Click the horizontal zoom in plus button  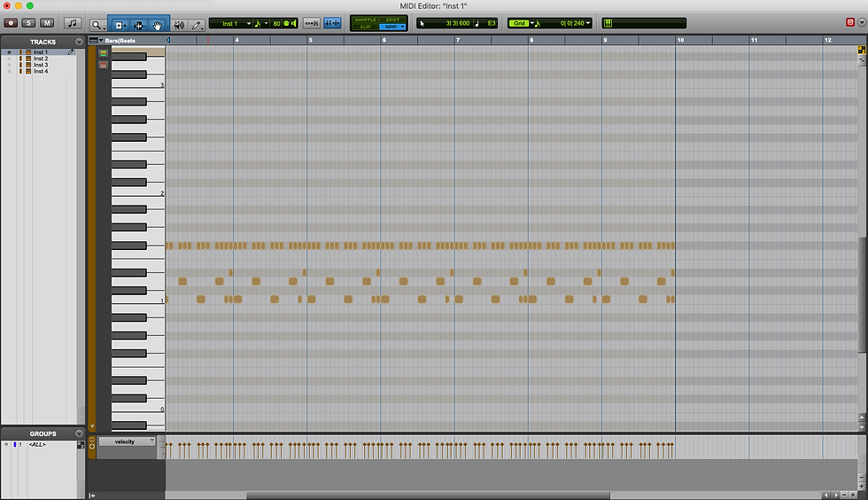[x=853, y=495]
